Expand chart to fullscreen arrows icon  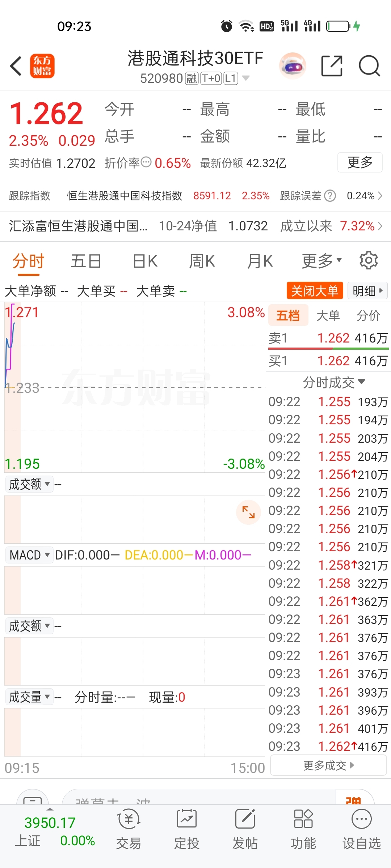click(x=248, y=512)
